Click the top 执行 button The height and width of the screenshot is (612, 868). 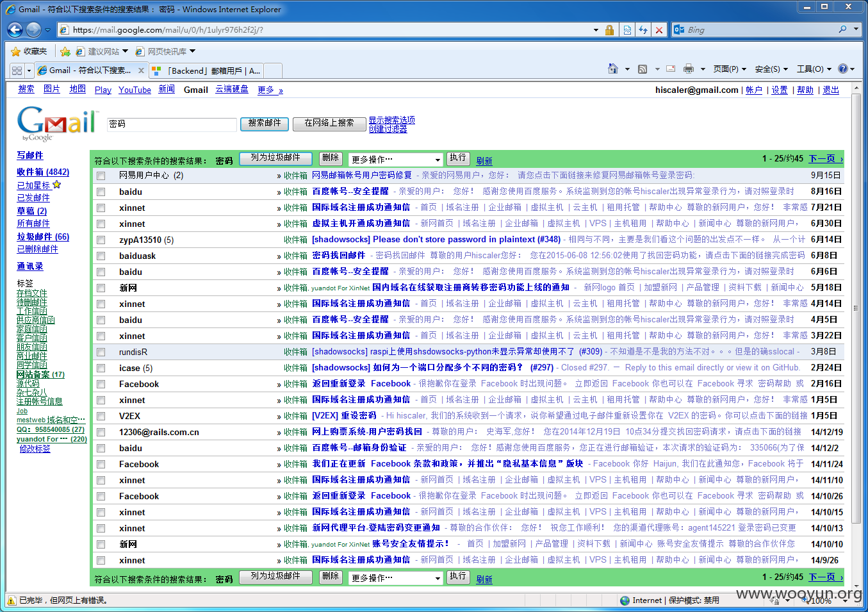(458, 158)
